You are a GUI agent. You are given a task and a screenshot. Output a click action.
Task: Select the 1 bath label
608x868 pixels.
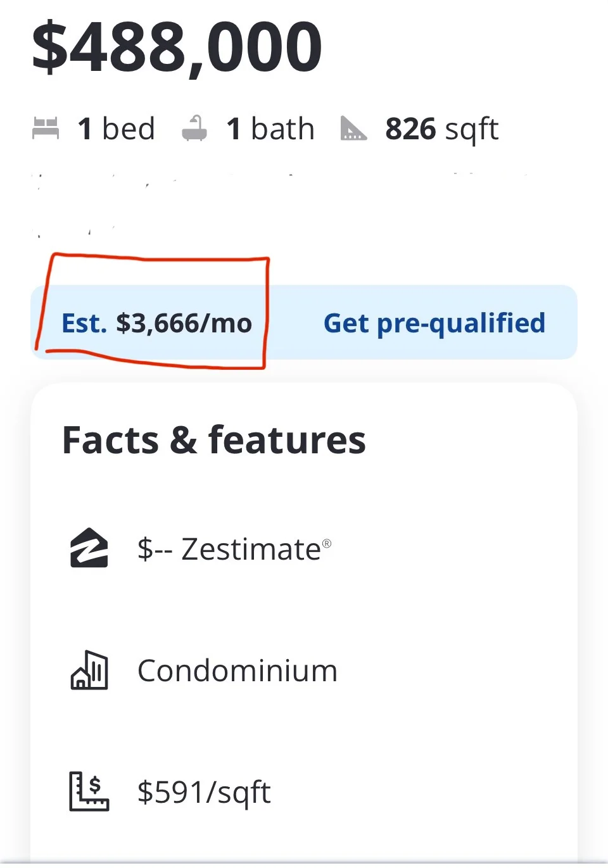[270, 129]
